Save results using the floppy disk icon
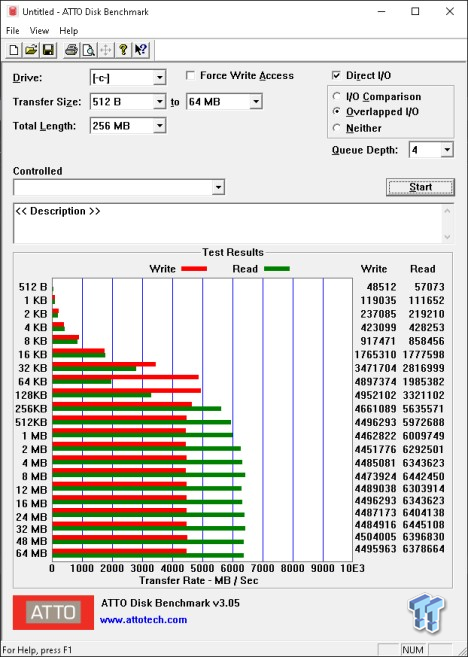Screen dimensions: 468x657 click(x=49, y=50)
